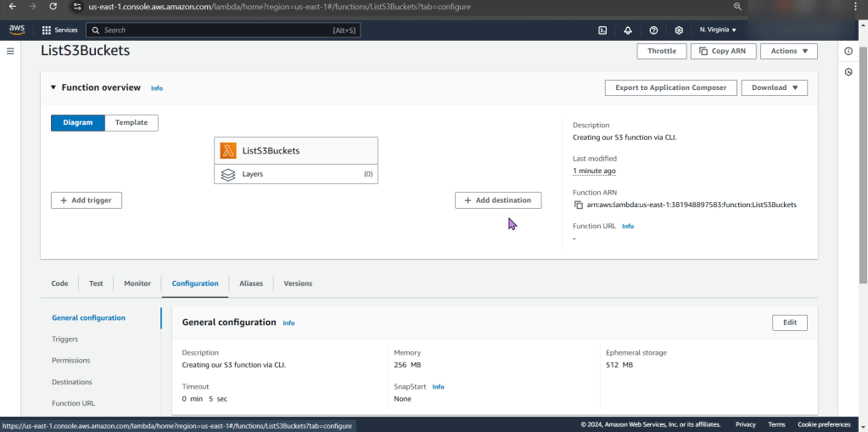Open the info panel icon on right edge
This screenshot has height=432, width=868.
pos(848,51)
